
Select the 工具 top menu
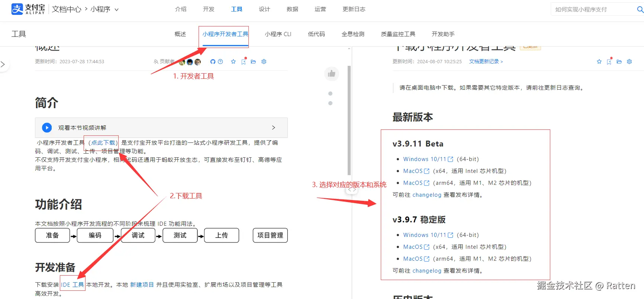236,9
